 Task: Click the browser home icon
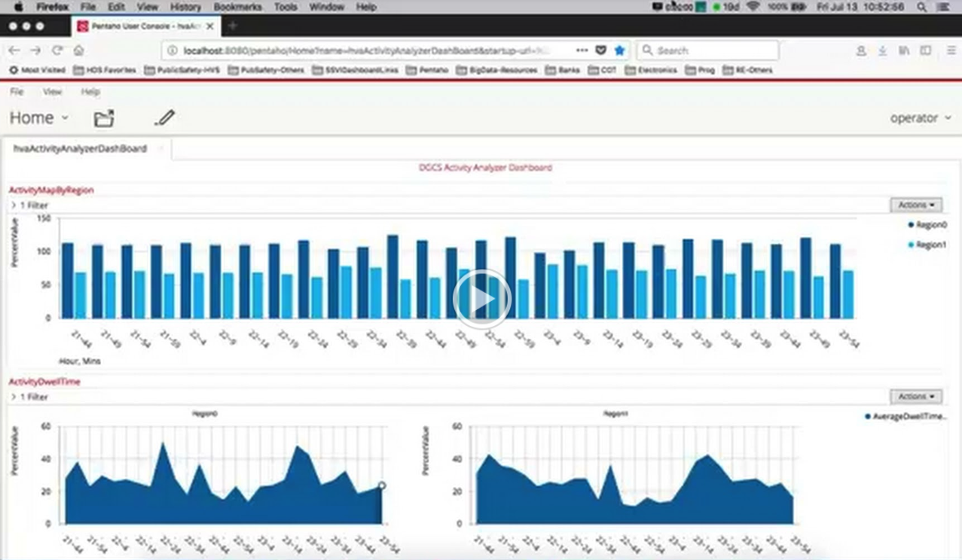tap(78, 50)
